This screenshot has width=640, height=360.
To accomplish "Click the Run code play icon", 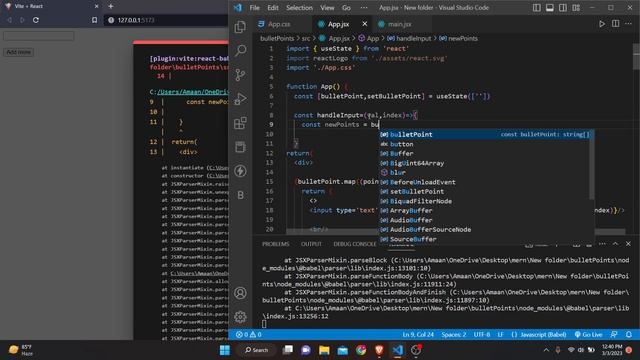I will point(602,24).
